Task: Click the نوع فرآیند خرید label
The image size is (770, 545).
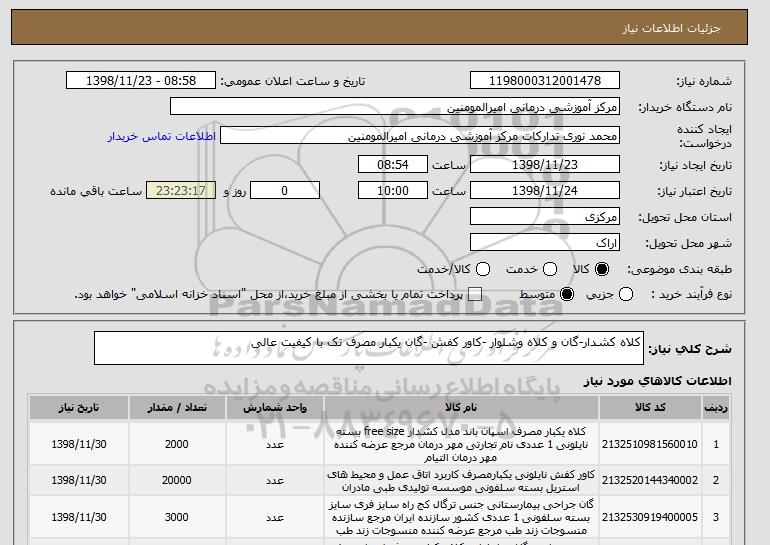Action: click(x=691, y=294)
